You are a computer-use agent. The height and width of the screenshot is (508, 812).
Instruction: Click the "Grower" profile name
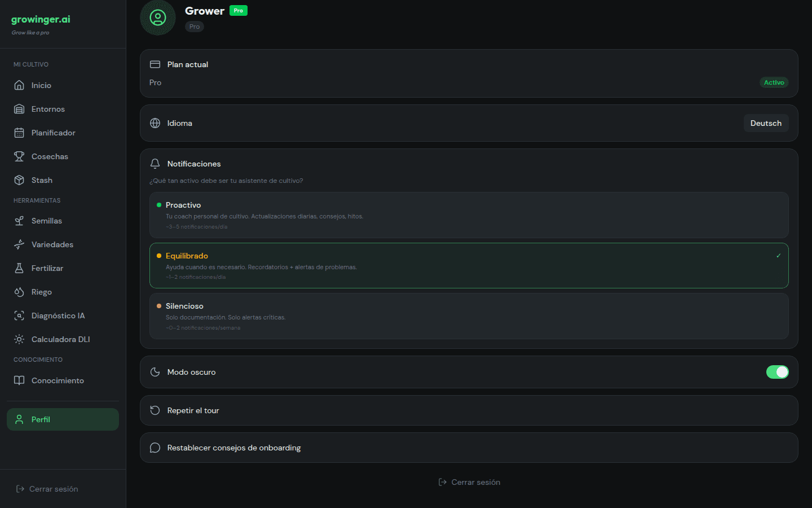click(205, 11)
